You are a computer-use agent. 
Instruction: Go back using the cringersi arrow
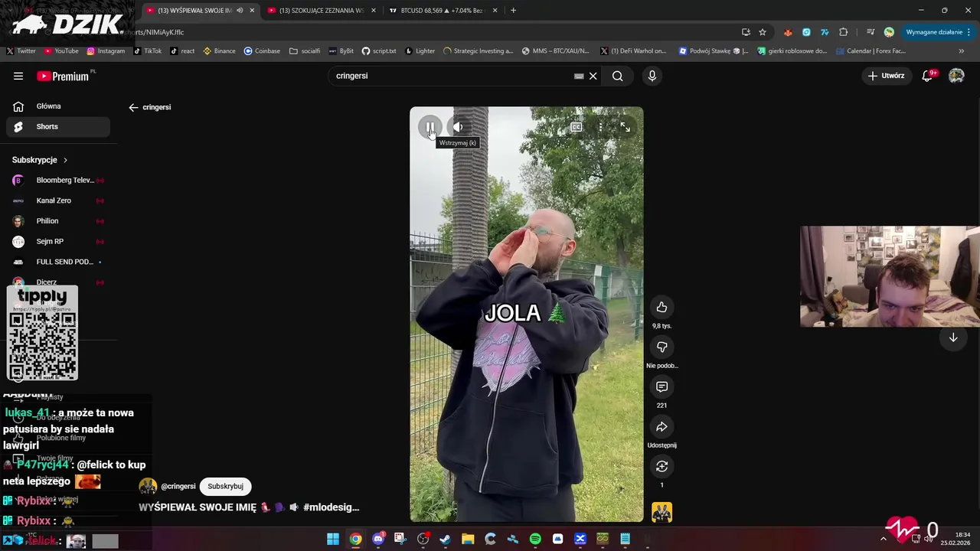pyautogui.click(x=133, y=107)
